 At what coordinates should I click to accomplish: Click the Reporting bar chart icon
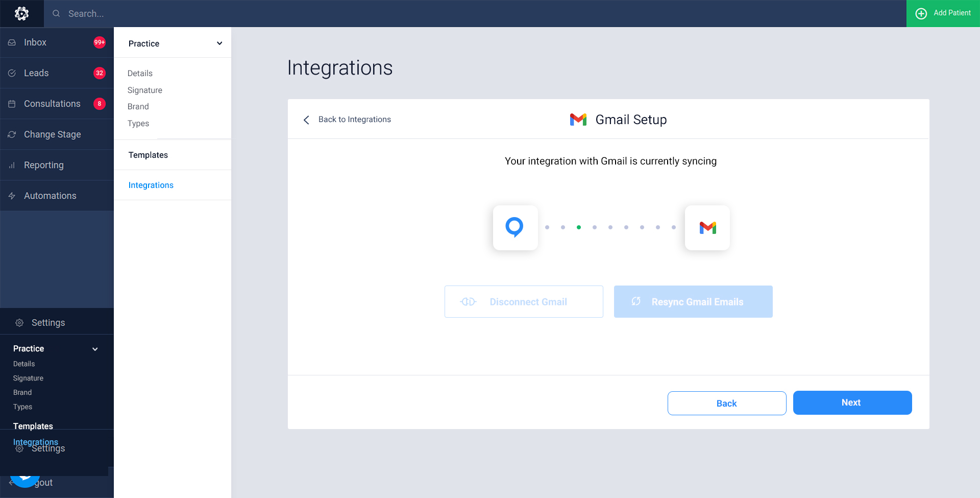[12, 165]
